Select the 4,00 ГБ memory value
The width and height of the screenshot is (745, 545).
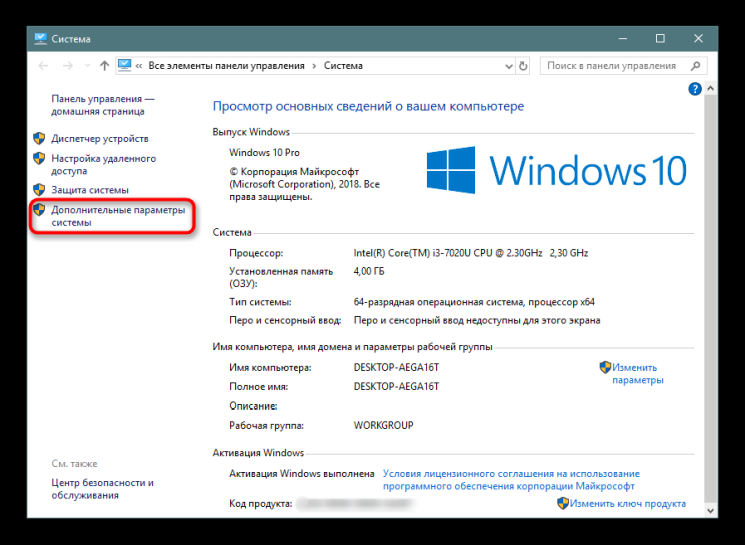(x=369, y=271)
